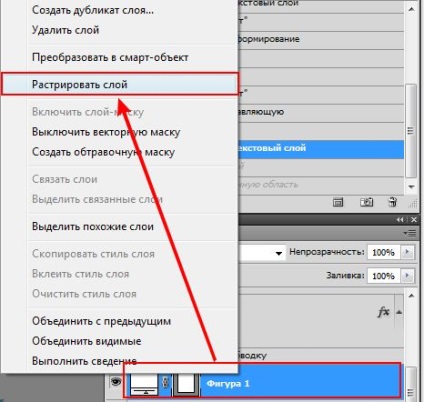Choose Растрировать слой from the context menu

click(x=120, y=84)
